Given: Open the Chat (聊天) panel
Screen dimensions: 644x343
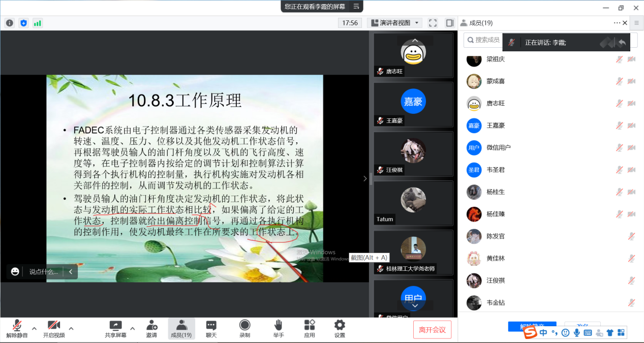Looking at the screenshot, I should click(x=211, y=329).
